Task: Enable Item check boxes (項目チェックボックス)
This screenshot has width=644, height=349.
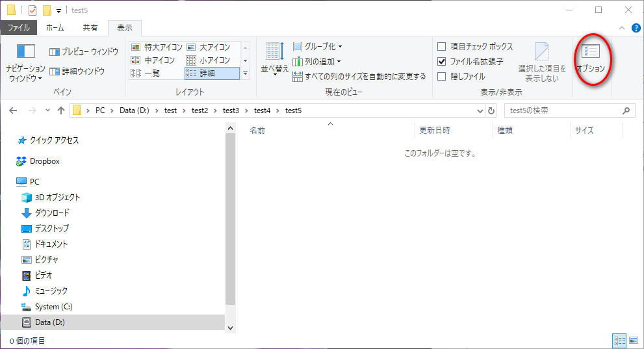Action: (x=442, y=47)
